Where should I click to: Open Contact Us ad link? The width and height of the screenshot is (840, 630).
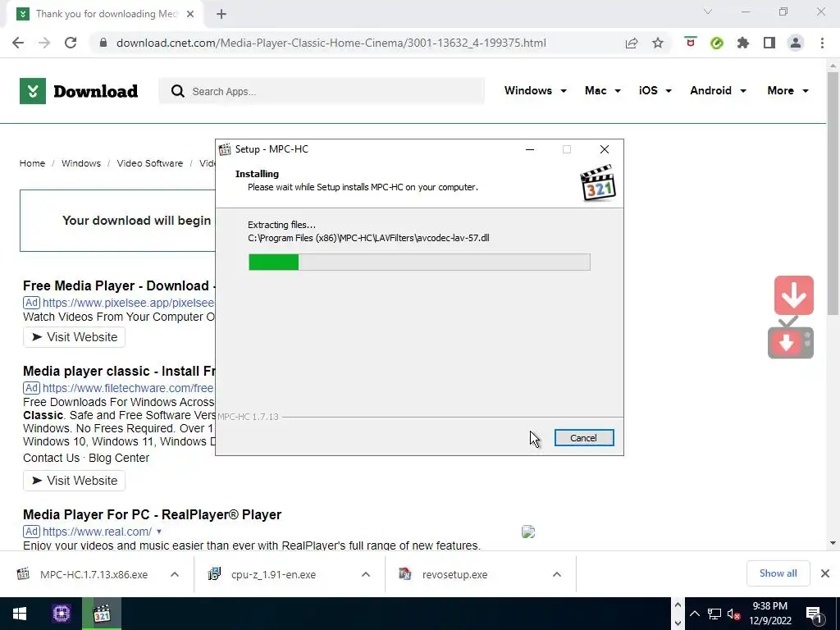52,458
